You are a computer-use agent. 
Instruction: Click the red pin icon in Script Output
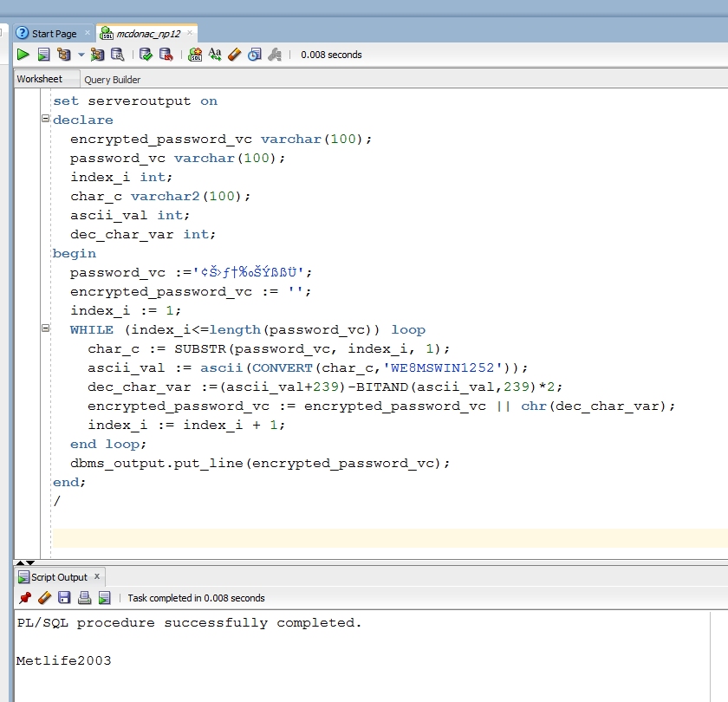pyautogui.click(x=25, y=597)
